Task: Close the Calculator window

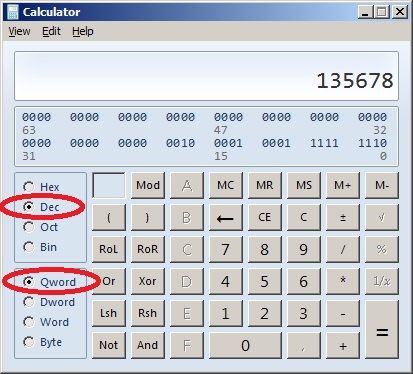Action: [399, 12]
